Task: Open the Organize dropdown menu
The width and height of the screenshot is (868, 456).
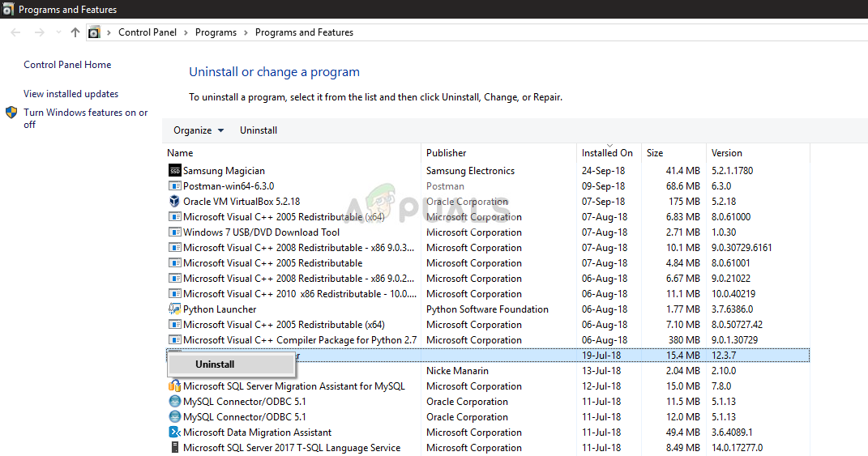Action: 199,130
